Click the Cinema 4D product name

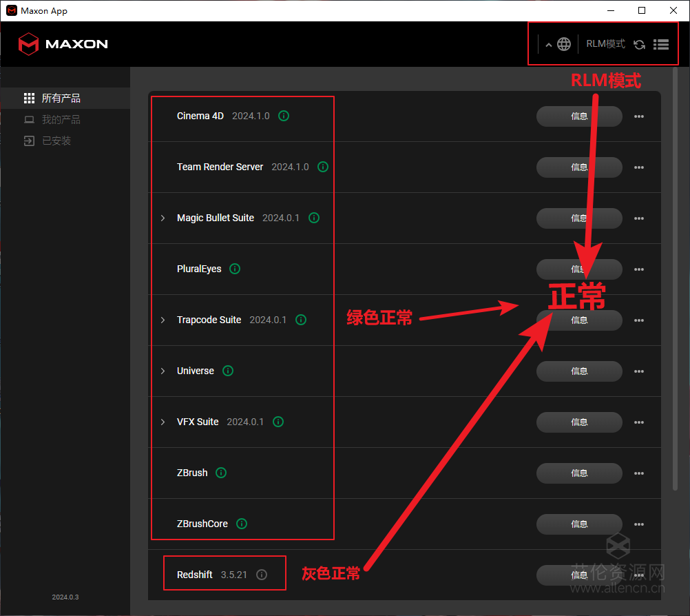click(200, 116)
